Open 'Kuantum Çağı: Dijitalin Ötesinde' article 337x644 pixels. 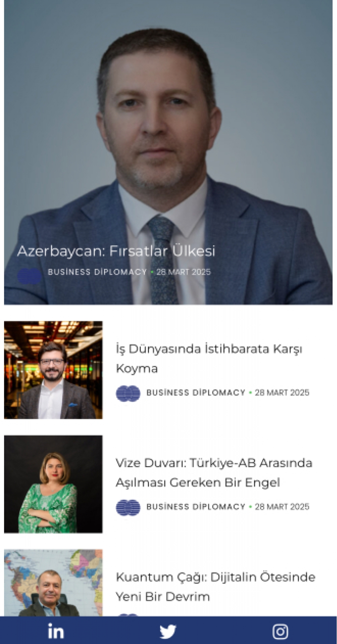pyautogui.click(x=216, y=586)
